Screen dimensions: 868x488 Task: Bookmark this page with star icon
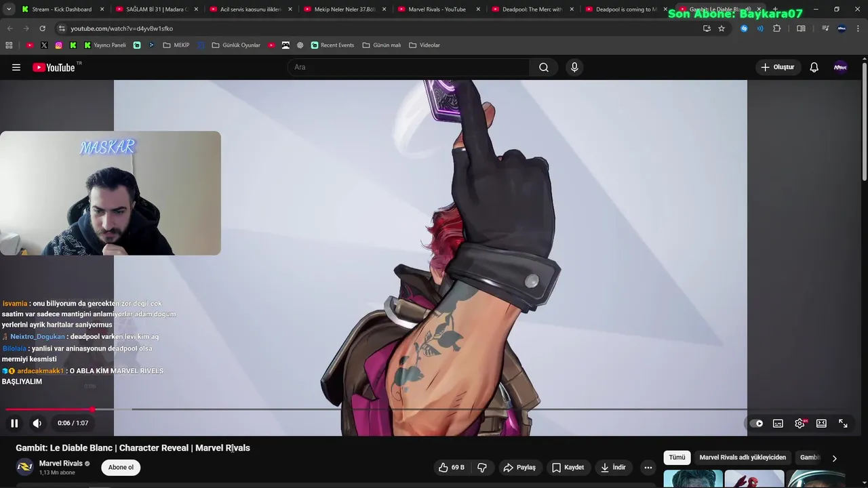click(x=722, y=28)
